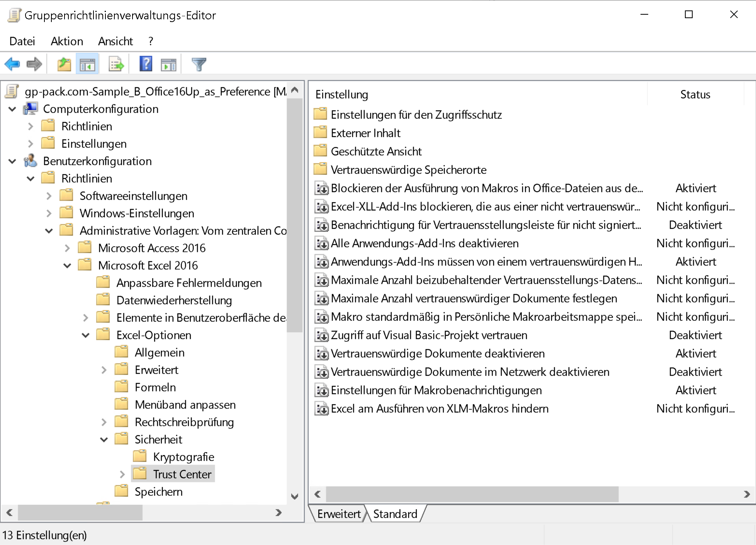The image size is (756, 545).
Task: Click the folder icon of Geschützte Ansicht
Action: 320,151
